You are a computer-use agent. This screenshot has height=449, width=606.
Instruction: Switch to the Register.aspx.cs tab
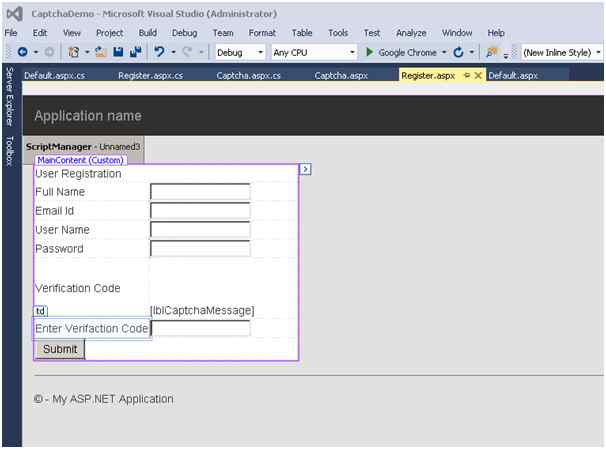pyautogui.click(x=150, y=75)
